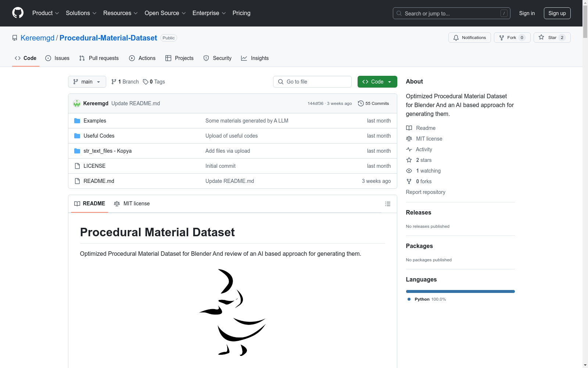Click the repository book icon beside Kereemgd
Image resolution: width=588 pixels, height=368 pixels.
tap(15, 38)
